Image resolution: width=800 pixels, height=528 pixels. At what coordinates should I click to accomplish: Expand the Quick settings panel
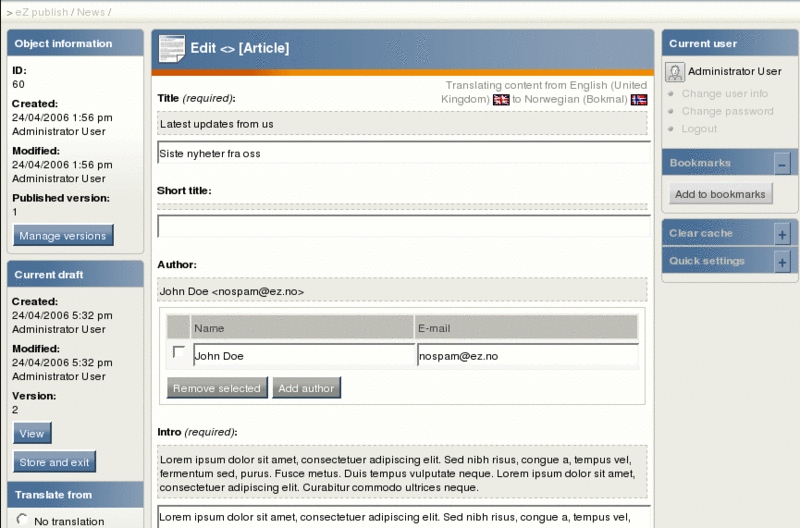coord(782,263)
